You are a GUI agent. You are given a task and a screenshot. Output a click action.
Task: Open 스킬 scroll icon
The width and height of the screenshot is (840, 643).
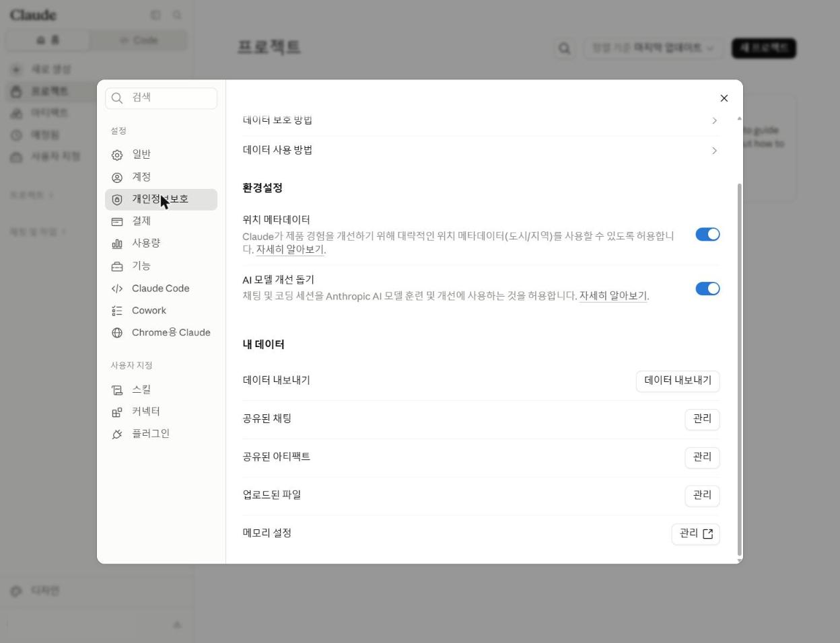(x=117, y=390)
